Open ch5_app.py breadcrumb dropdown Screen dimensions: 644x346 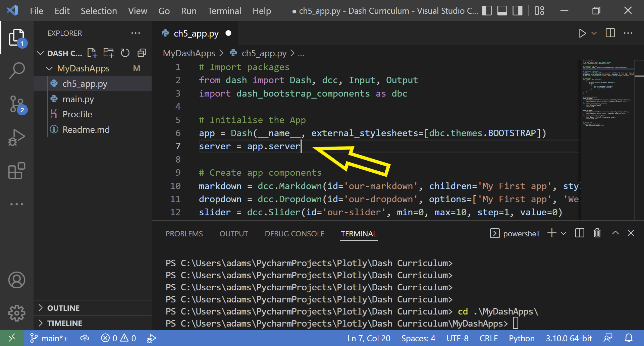[264, 53]
